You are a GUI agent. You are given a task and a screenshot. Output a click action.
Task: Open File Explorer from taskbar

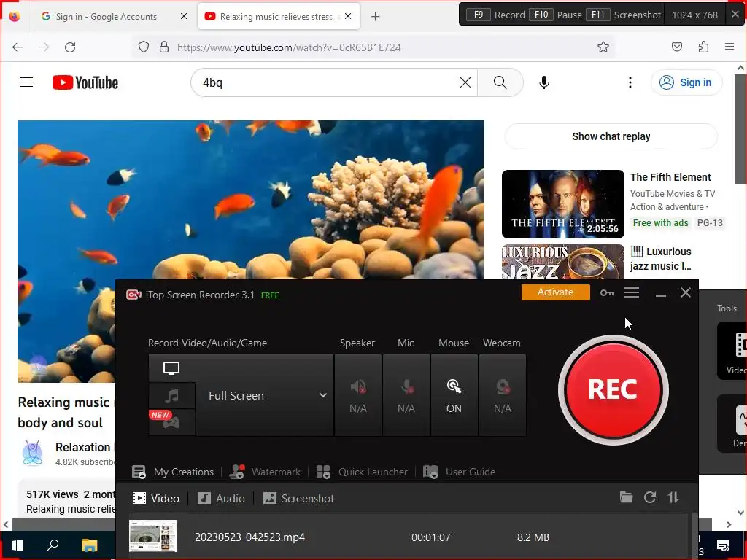tap(89, 545)
